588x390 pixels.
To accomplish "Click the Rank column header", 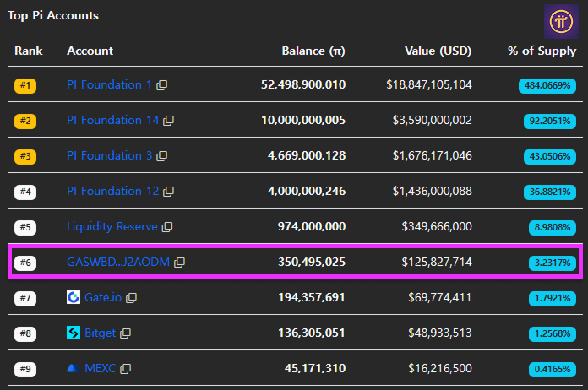I will pos(29,51).
